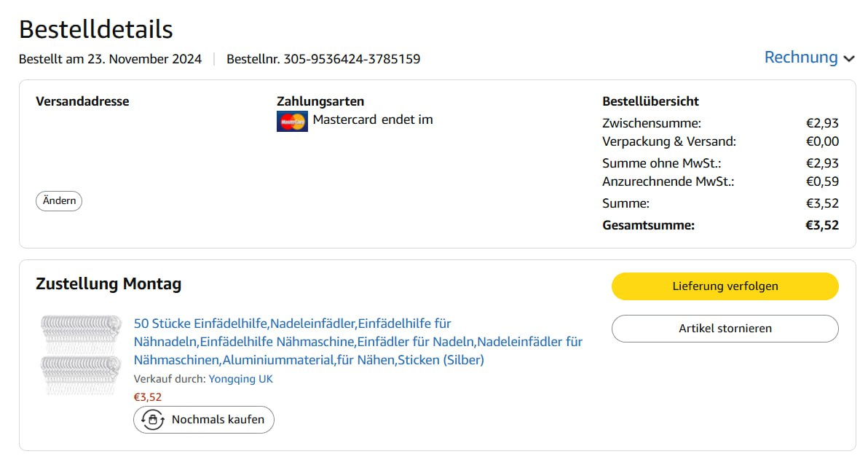Viewport: 868px width, 470px height.
Task: Expand the Rechnung dropdown
Action: point(800,57)
